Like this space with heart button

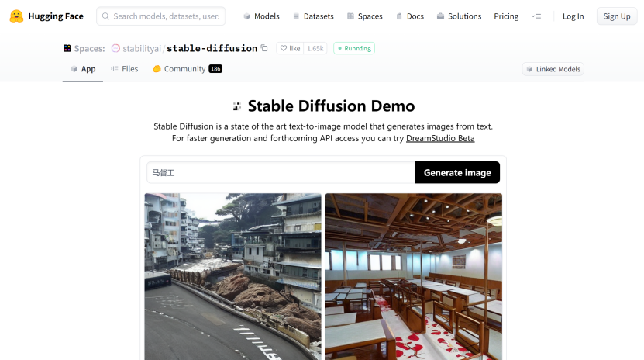tap(290, 48)
